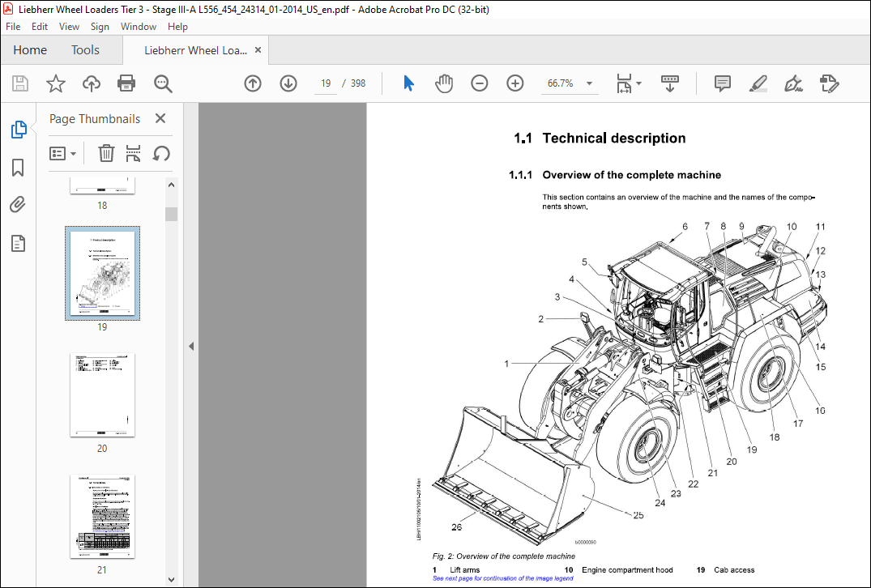
Task: Click legend entry 'Cab access'
Action: click(x=734, y=569)
